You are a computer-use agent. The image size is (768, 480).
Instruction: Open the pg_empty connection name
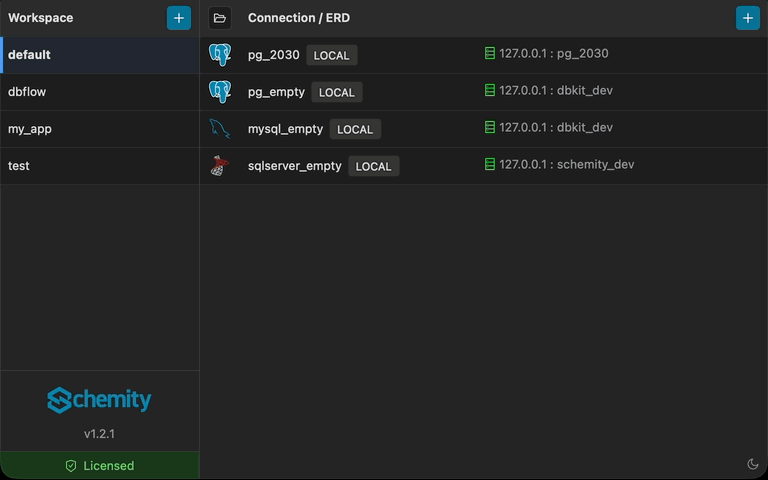tap(276, 92)
